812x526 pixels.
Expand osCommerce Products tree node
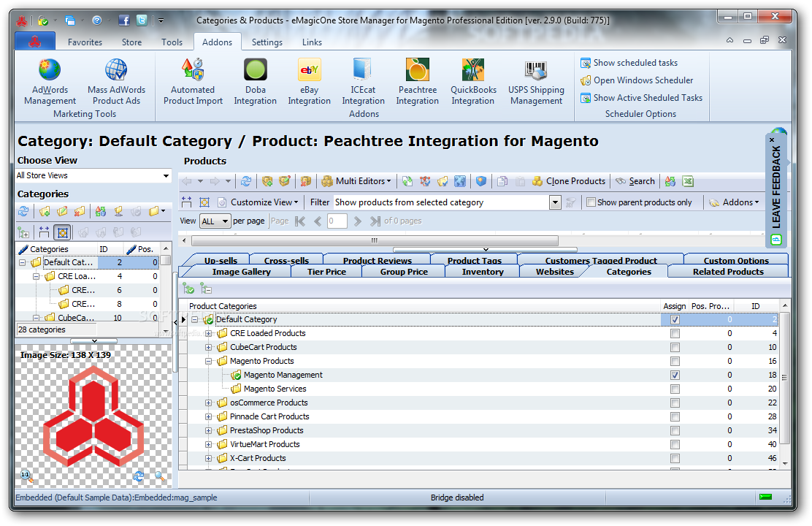point(208,403)
